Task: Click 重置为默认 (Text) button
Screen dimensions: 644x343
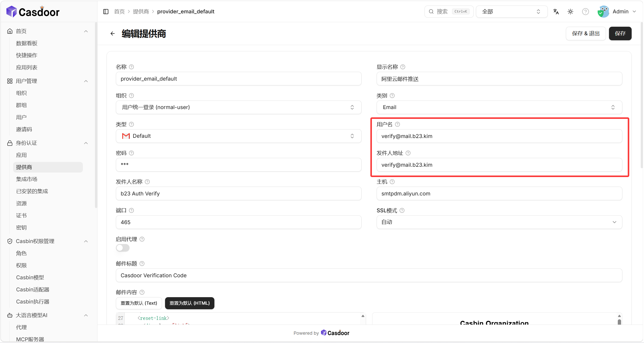Action: (139, 303)
